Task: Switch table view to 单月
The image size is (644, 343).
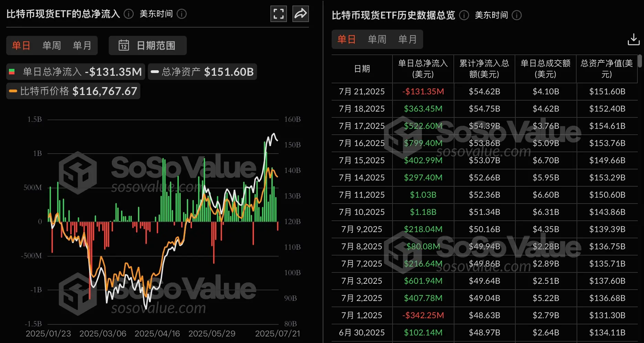Action: coord(407,39)
